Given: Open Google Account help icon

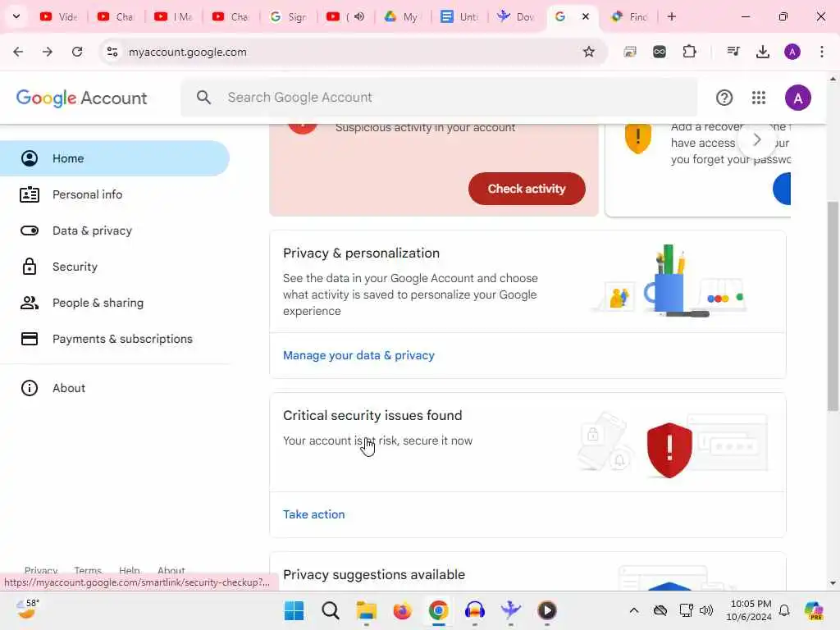Looking at the screenshot, I should [x=724, y=98].
